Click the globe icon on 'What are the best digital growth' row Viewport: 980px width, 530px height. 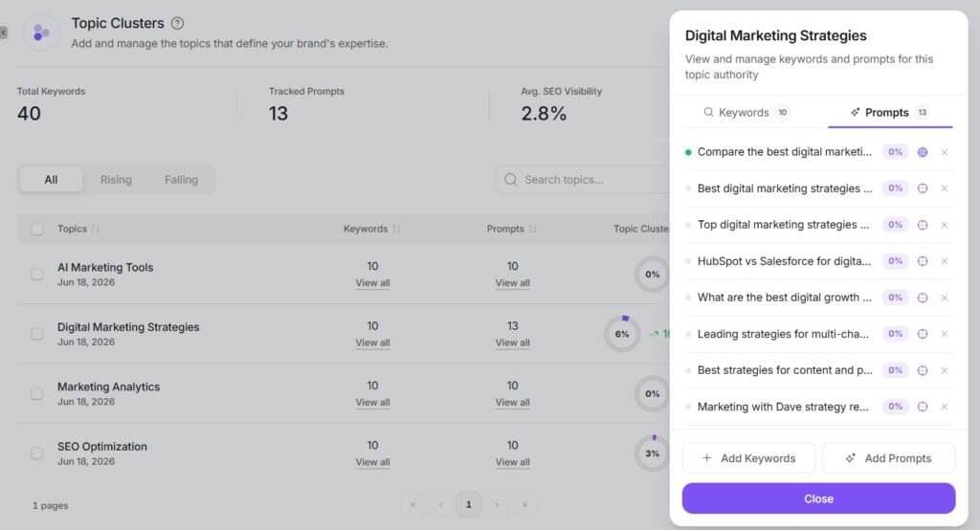tap(923, 298)
